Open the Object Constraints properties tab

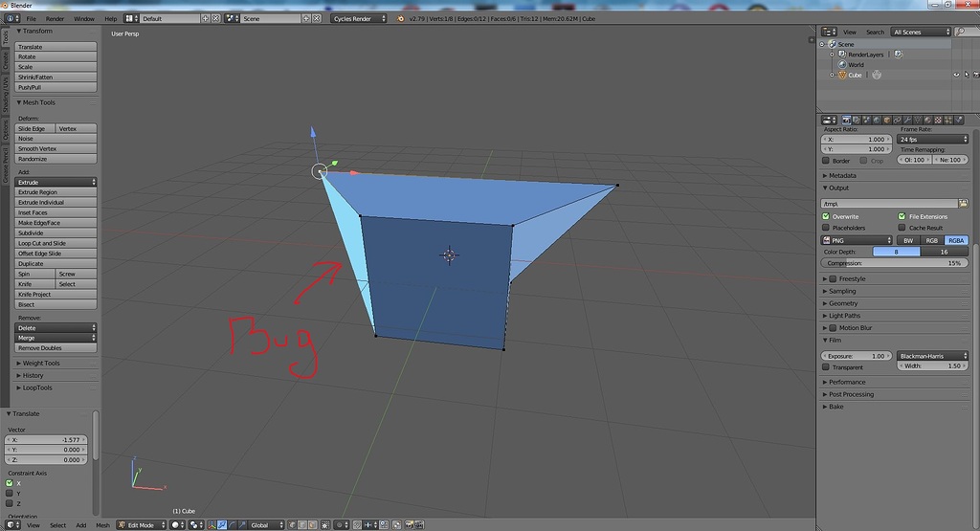pyautogui.click(x=897, y=120)
